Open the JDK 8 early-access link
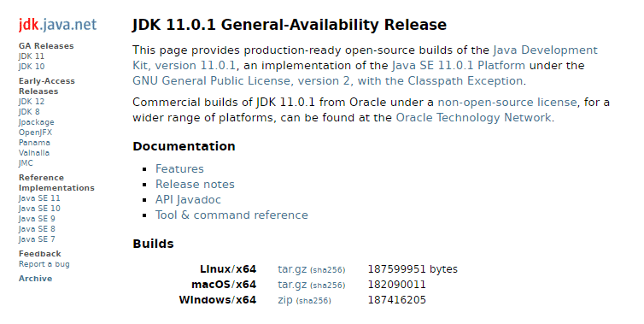The width and height of the screenshot is (644, 324). pyautogui.click(x=29, y=112)
